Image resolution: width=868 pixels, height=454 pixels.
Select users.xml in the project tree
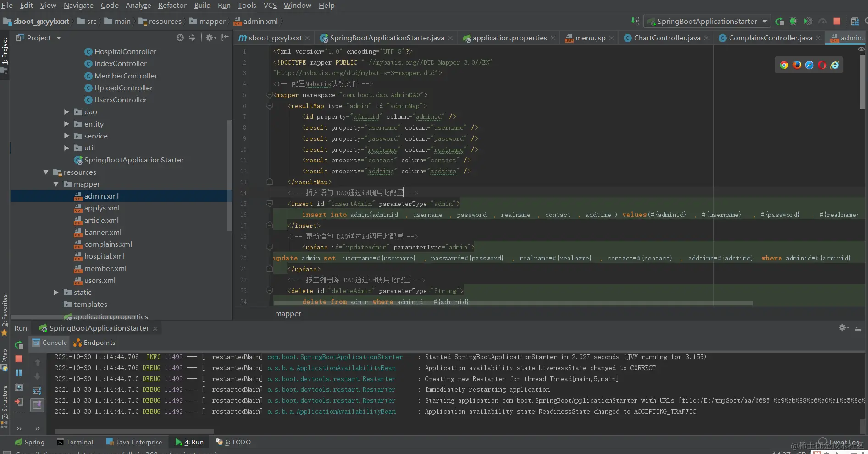(x=100, y=281)
